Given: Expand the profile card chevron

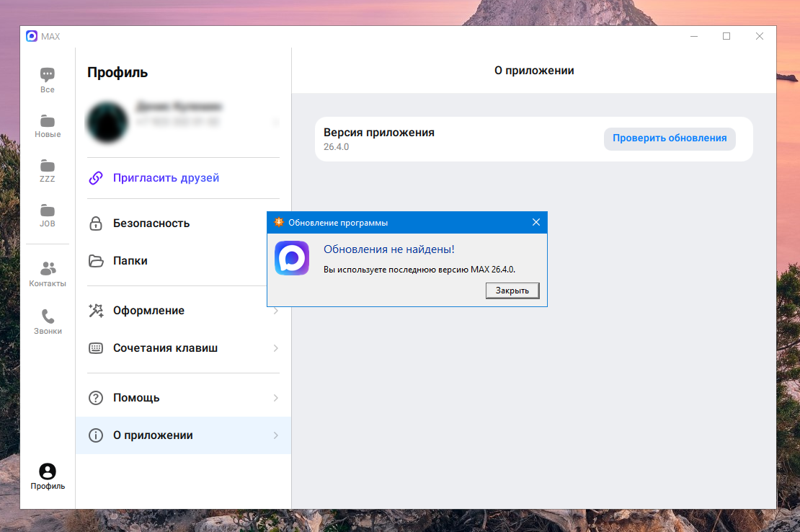Looking at the screenshot, I should pyautogui.click(x=275, y=122).
